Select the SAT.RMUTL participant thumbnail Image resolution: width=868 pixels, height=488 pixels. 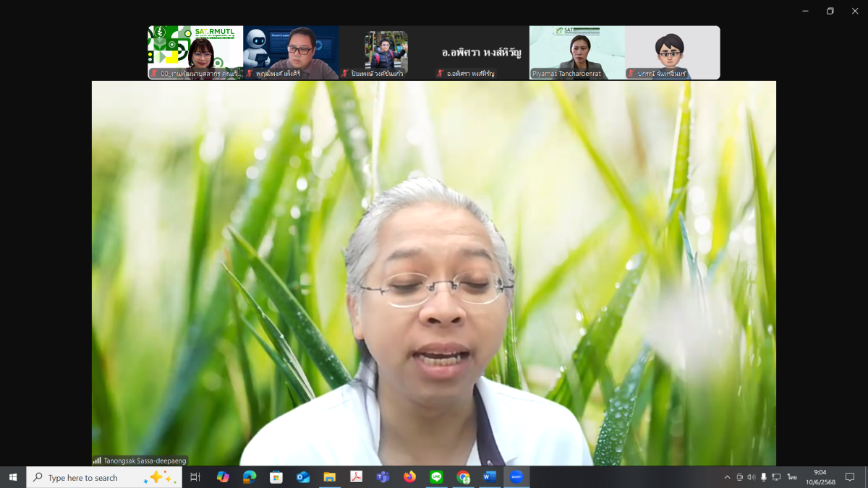195,53
